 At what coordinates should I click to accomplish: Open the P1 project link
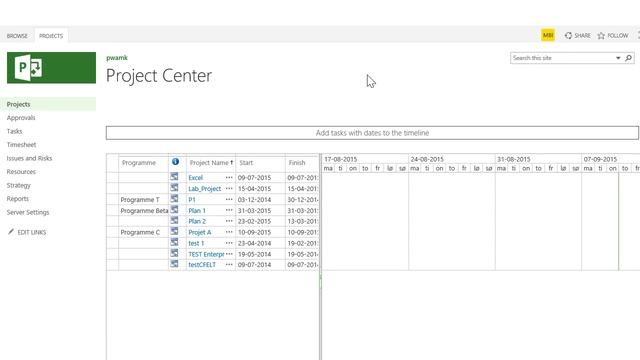pyautogui.click(x=192, y=200)
